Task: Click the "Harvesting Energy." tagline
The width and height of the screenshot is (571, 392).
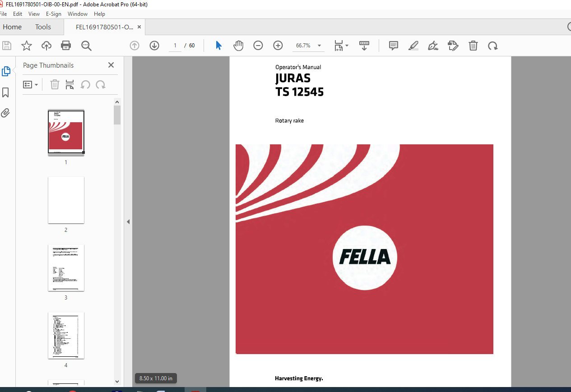Action: pos(299,378)
